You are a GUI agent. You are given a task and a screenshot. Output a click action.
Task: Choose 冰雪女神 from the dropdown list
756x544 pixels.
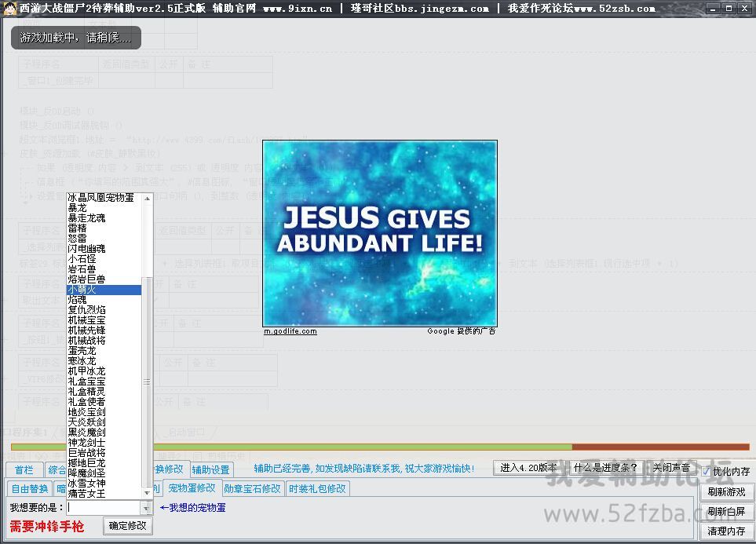coord(86,484)
